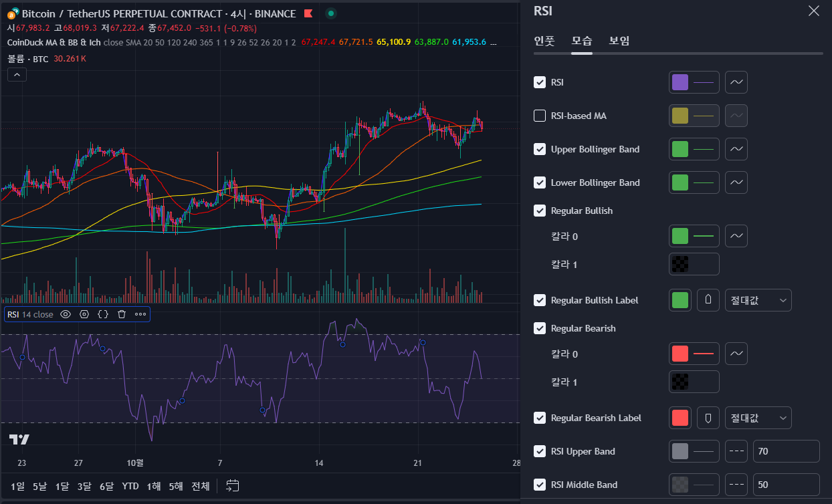Open the Regular Bearish Label 절대값 dropdown
Viewport: 832px width, 504px height.
pos(758,418)
